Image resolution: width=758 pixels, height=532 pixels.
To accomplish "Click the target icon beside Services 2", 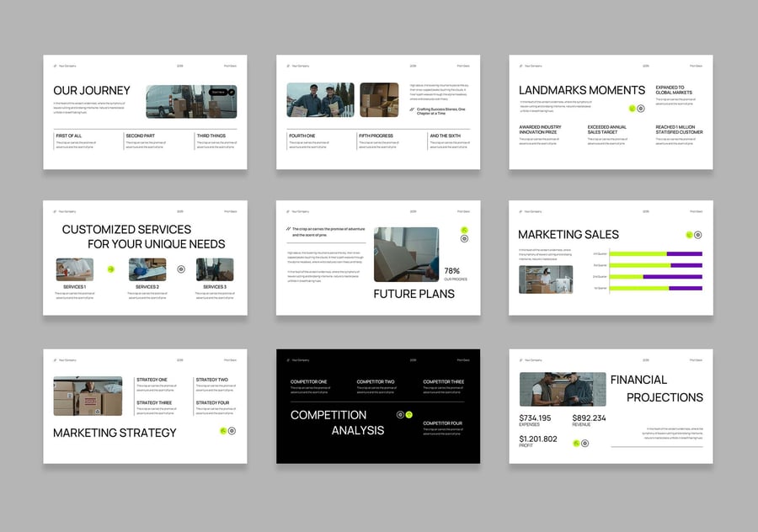I will pos(181,269).
